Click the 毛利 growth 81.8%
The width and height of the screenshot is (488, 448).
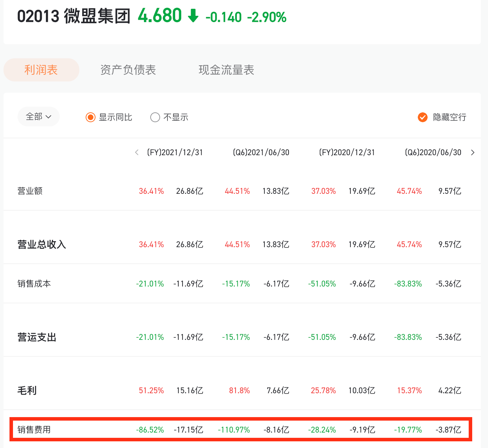239,390
